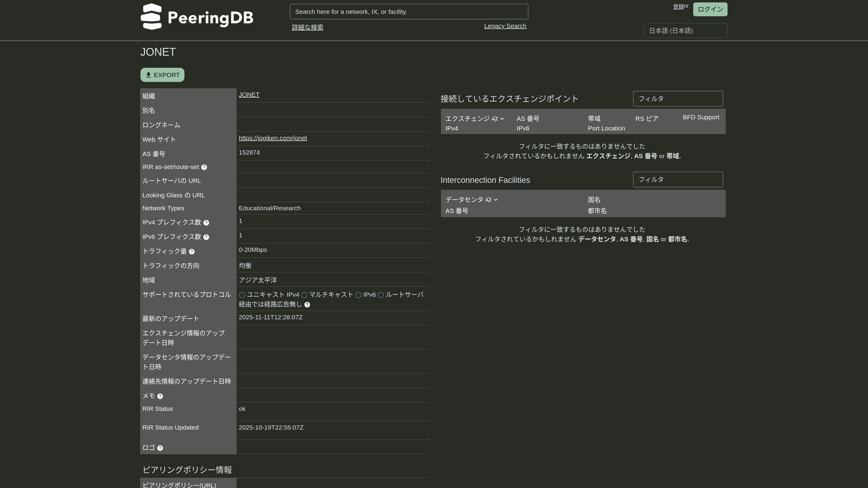Click help icon next to ロゴ
Viewport: 868px width, 488px height.
[160, 448]
